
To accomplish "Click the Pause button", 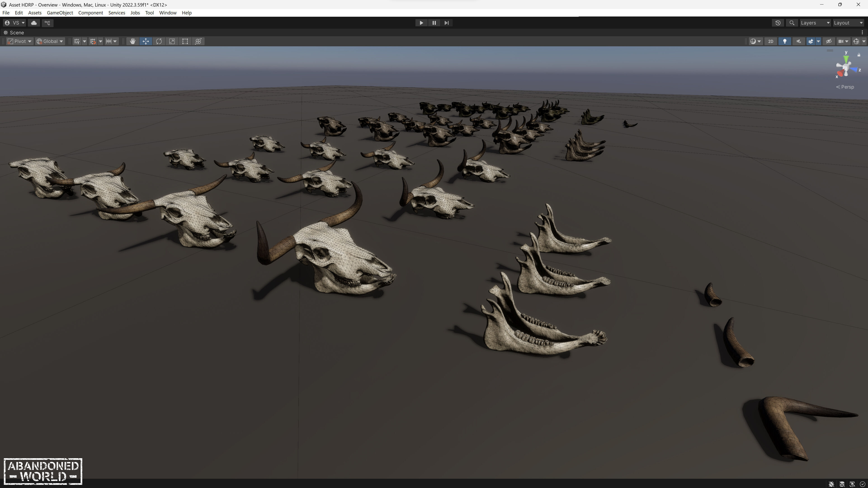I will pyautogui.click(x=434, y=23).
